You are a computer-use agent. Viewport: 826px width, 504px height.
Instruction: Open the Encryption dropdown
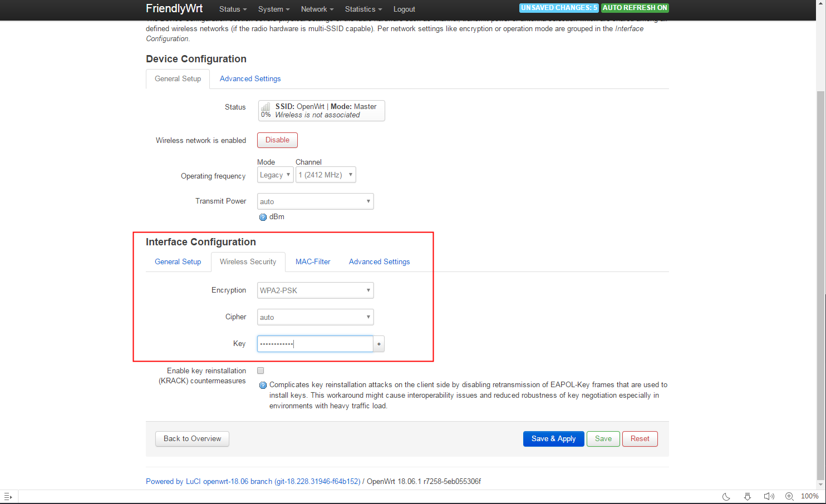click(x=315, y=290)
